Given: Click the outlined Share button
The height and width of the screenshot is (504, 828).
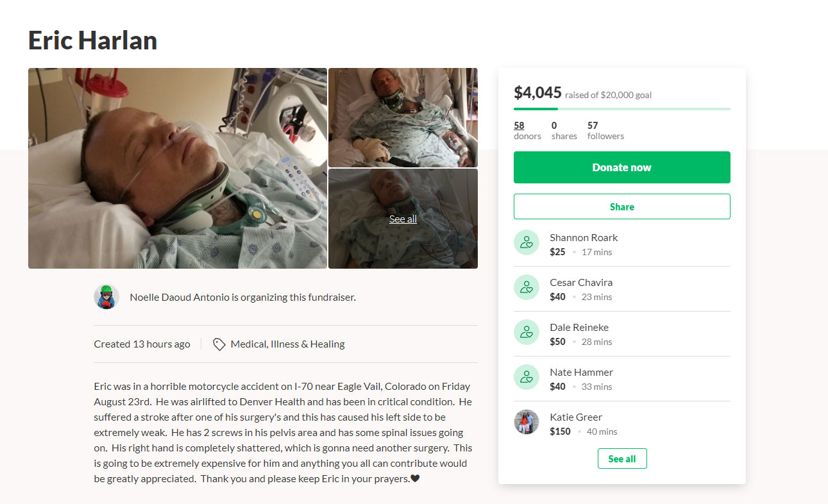Looking at the screenshot, I should pyautogui.click(x=621, y=206).
